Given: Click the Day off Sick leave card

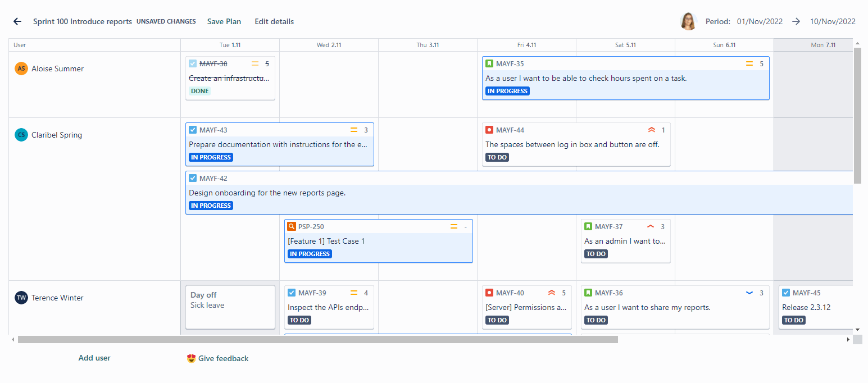Looking at the screenshot, I should 230,307.
